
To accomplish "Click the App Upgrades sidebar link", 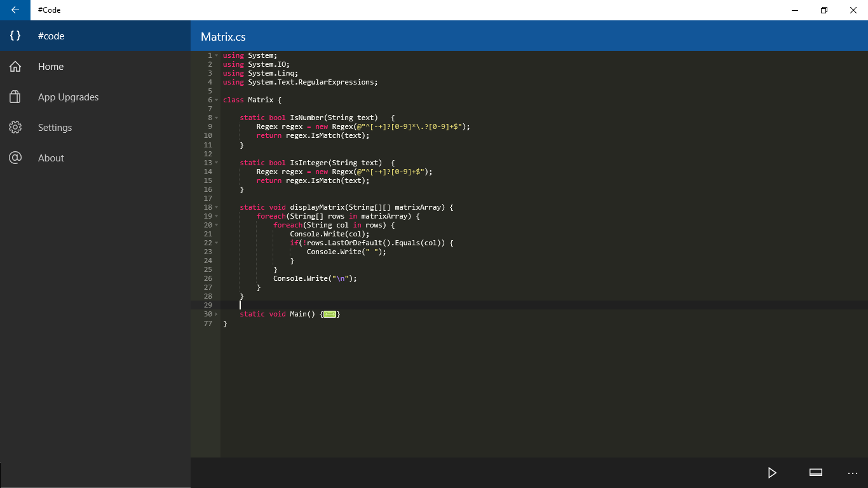I will click(67, 97).
